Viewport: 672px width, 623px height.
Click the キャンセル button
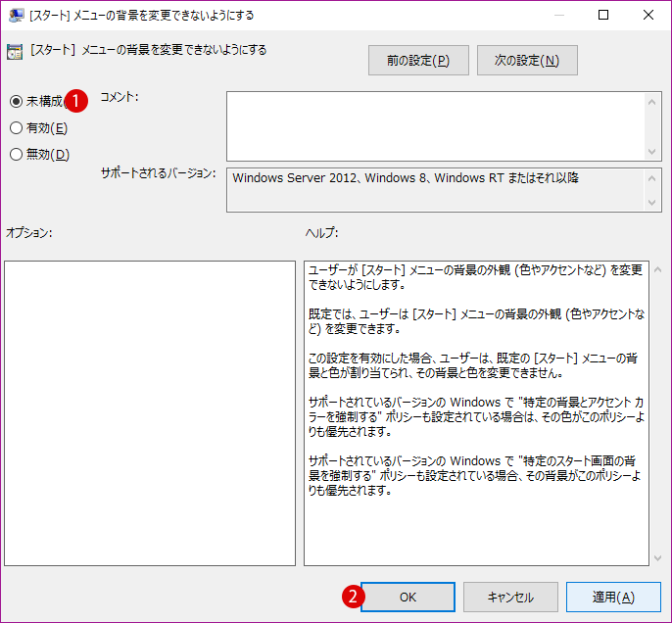(510, 597)
